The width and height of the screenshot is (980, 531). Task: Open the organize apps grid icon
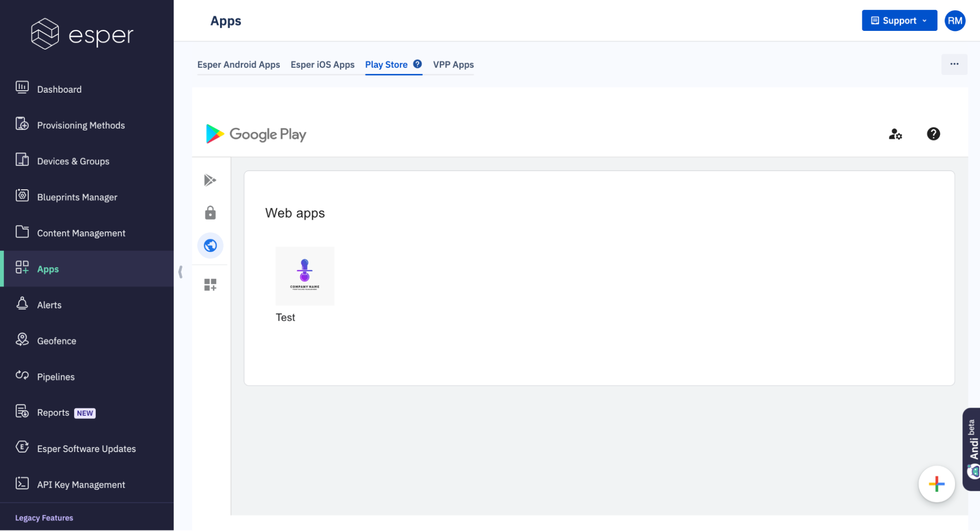210,284
